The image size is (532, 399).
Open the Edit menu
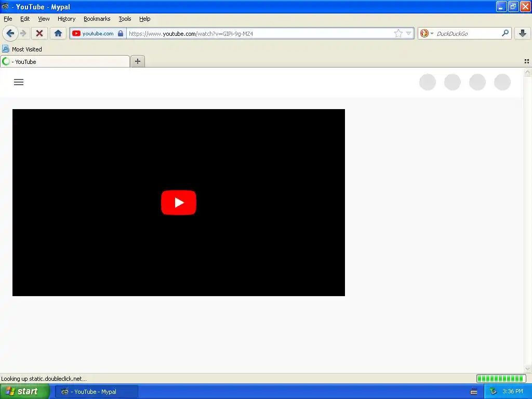pyautogui.click(x=25, y=19)
